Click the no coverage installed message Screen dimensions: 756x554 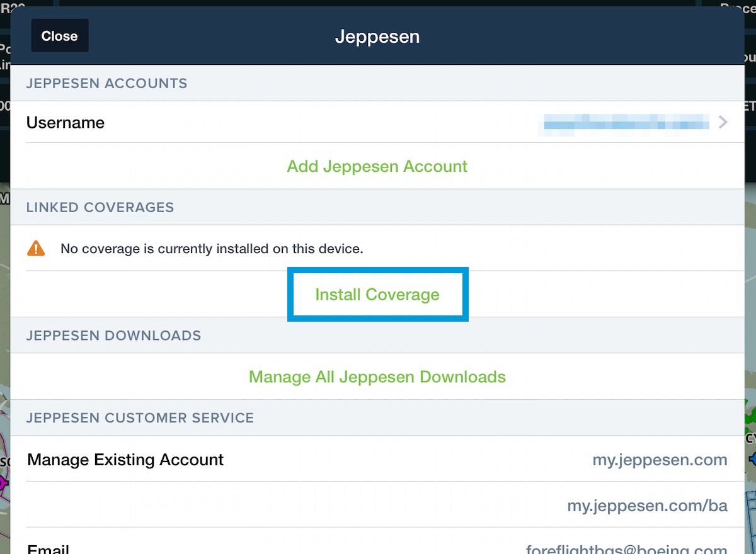click(x=212, y=249)
